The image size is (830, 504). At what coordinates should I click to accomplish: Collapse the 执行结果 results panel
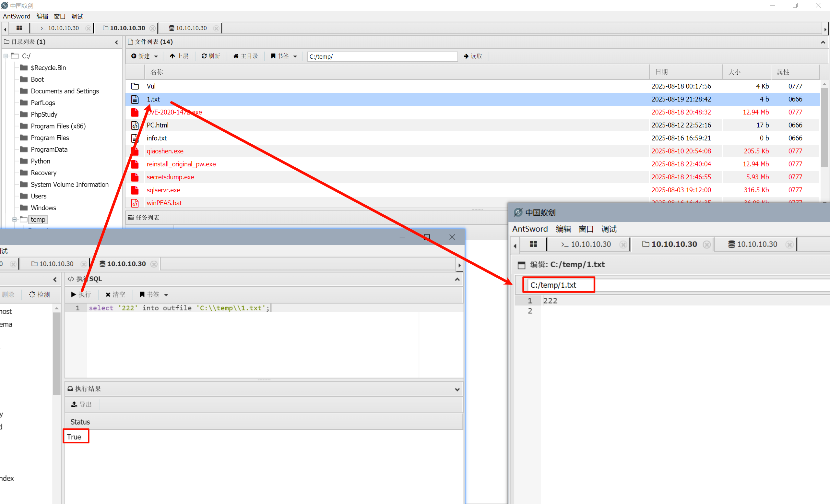457,389
